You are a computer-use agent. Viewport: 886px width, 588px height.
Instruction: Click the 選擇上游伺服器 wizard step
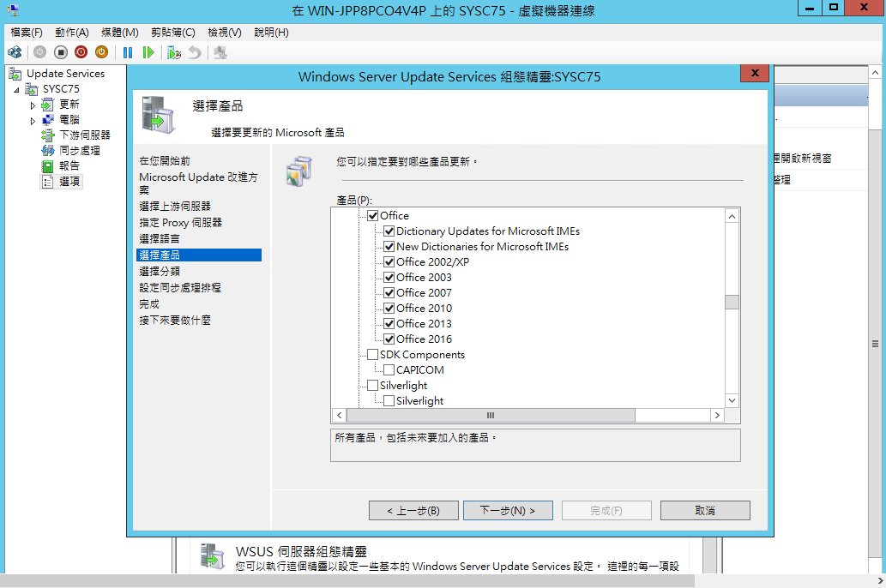coord(175,207)
